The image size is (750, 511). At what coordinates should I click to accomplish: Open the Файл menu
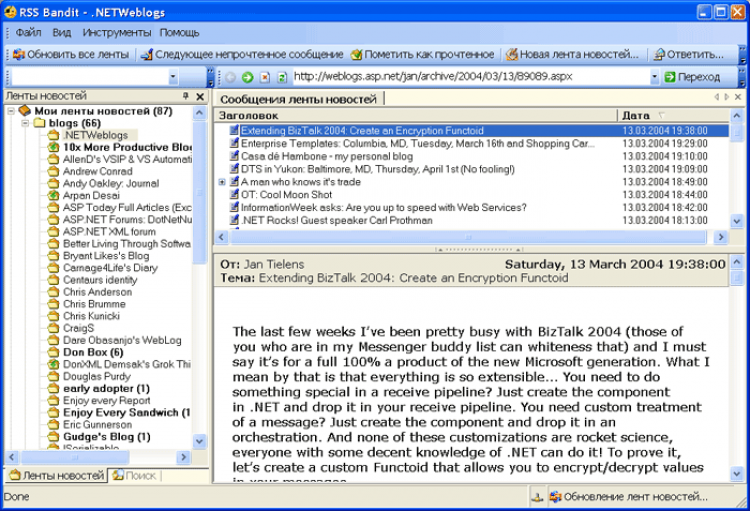pyautogui.click(x=28, y=33)
